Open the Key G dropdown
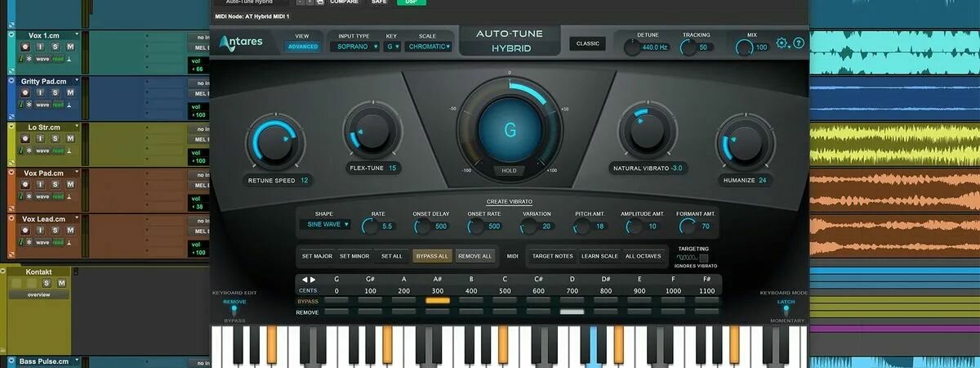 click(x=394, y=47)
